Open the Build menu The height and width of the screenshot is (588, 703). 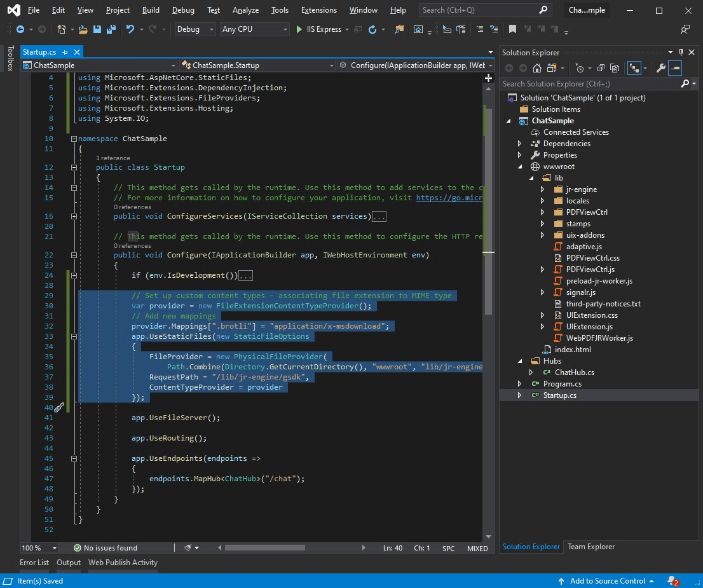tap(151, 10)
